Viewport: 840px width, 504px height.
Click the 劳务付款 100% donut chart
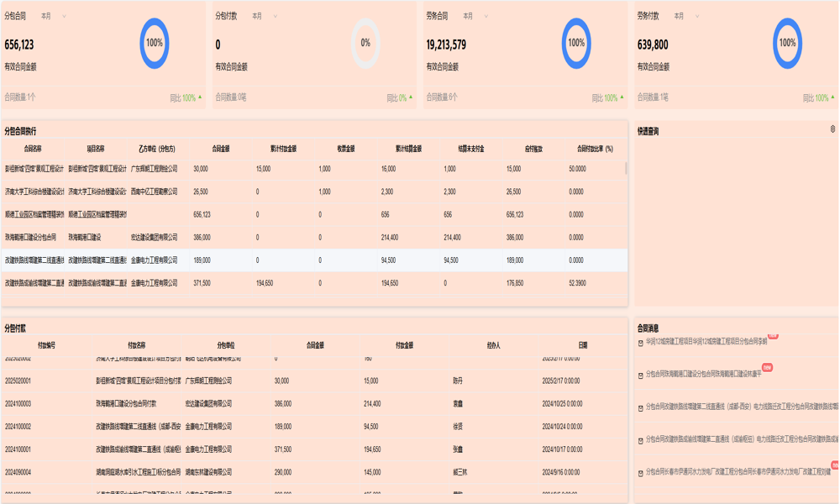pyautogui.click(x=787, y=43)
